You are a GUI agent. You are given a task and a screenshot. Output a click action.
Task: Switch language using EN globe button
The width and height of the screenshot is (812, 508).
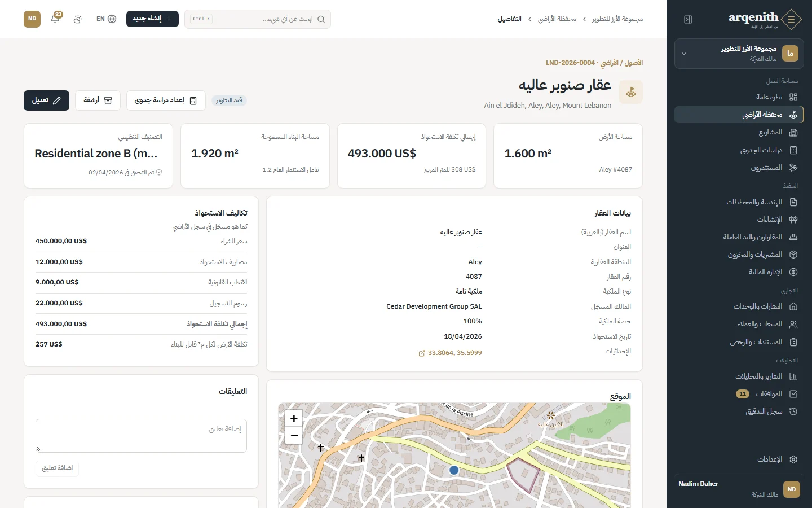(x=106, y=19)
